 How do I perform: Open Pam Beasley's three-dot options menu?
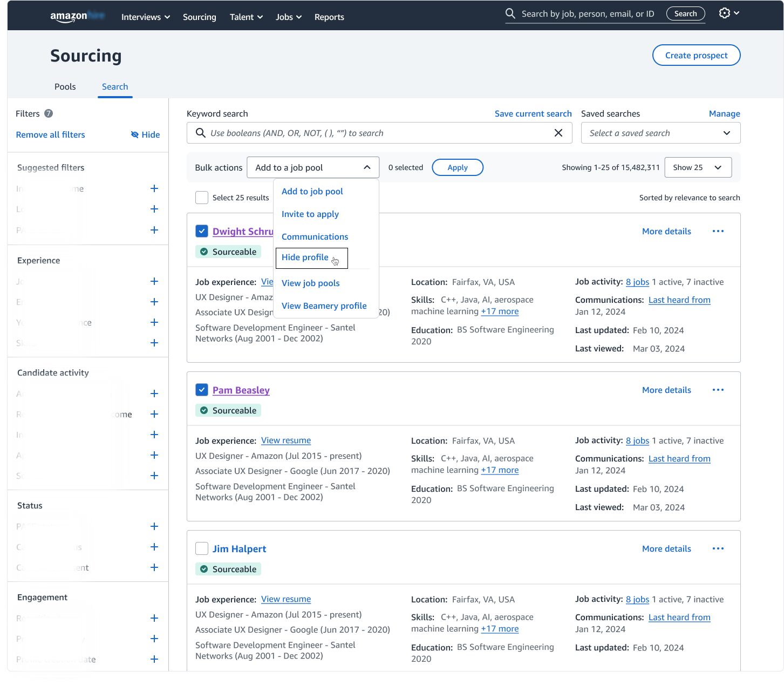(718, 390)
